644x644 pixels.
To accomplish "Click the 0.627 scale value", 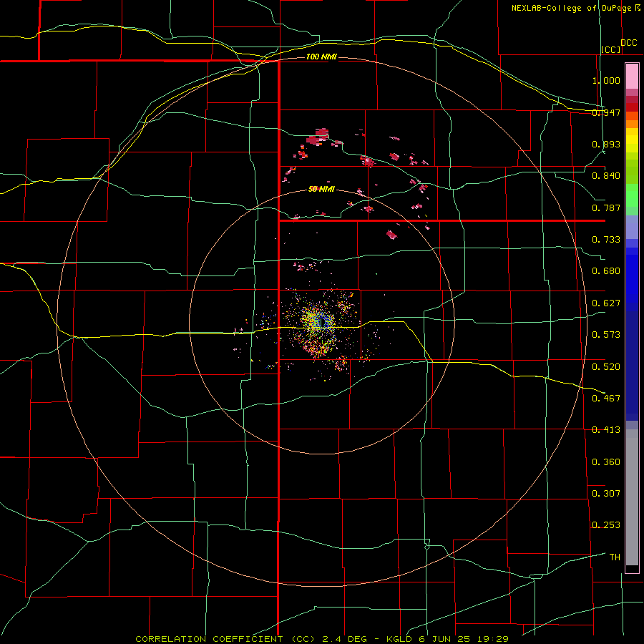I will click(606, 303).
